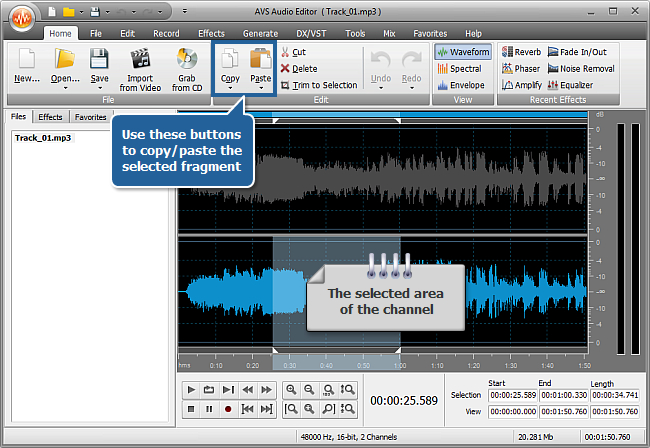Image resolution: width=650 pixels, height=448 pixels.
Task: Click the 1:10 mark on timeline ruler
Action: 437,366
